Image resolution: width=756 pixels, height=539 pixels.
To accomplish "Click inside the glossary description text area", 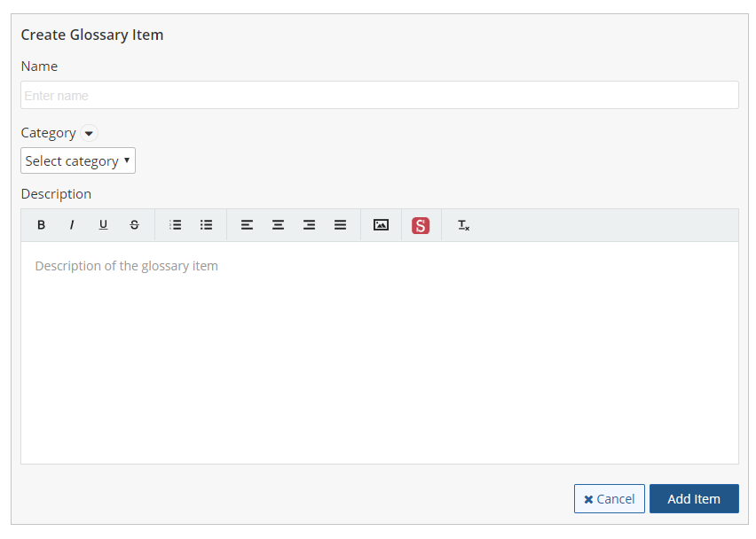I will tap(380, 355).
